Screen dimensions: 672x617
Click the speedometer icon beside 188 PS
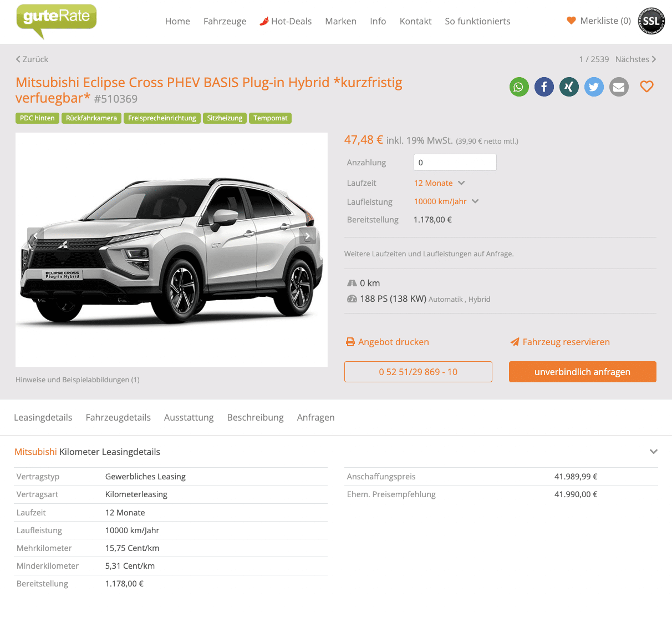pyautogui.click(x=352, y=299)
